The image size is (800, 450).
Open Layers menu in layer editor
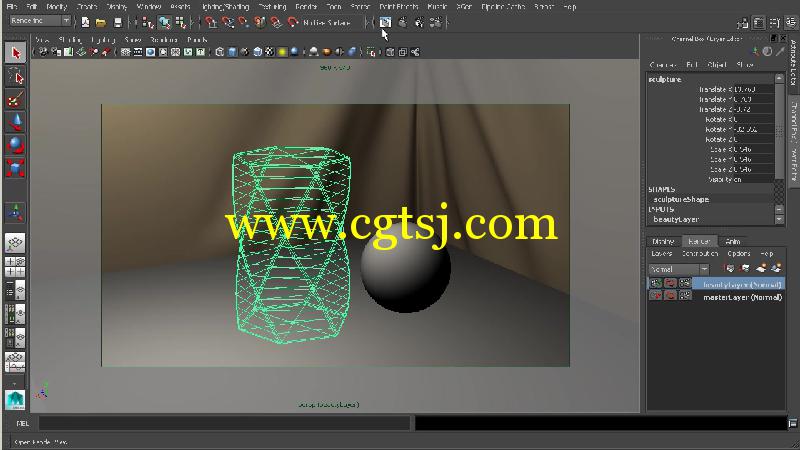[662, 254]
